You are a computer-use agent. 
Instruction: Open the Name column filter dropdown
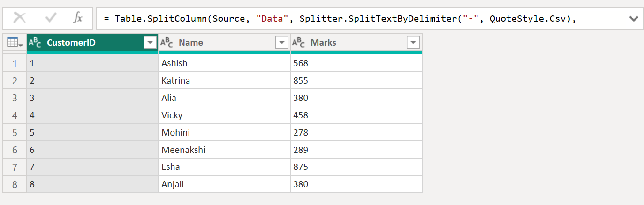(281, 43)
